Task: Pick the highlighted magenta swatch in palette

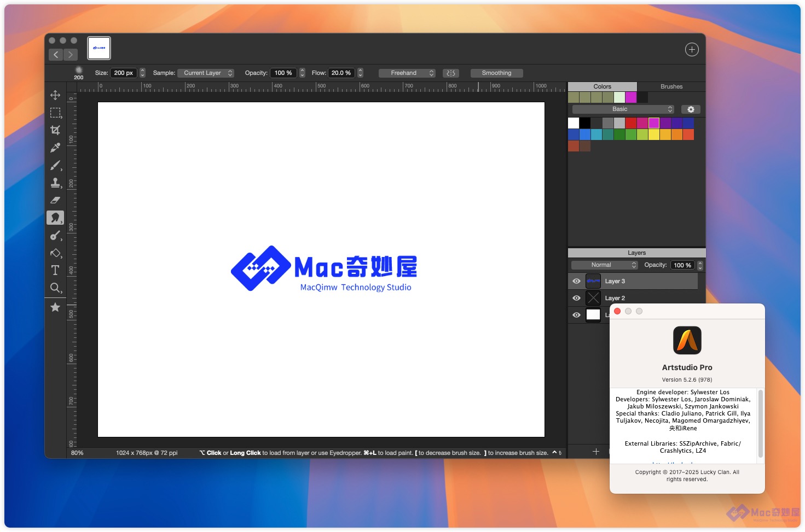Action: click(x=654, y=123)
